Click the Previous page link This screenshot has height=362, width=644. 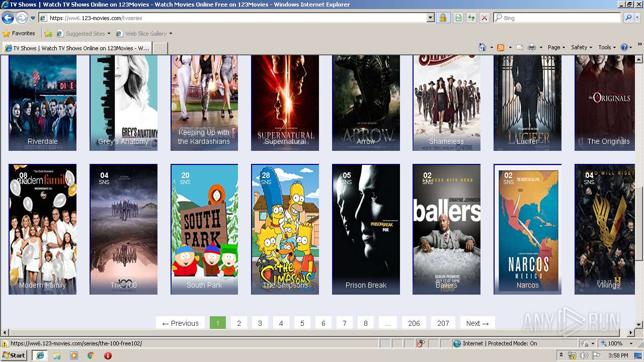click(181, 323)
